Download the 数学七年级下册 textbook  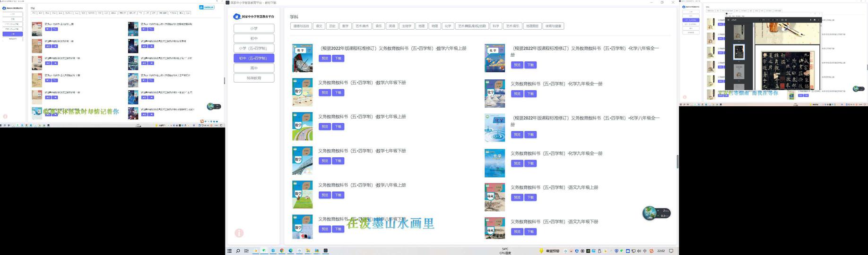(338, 161)
